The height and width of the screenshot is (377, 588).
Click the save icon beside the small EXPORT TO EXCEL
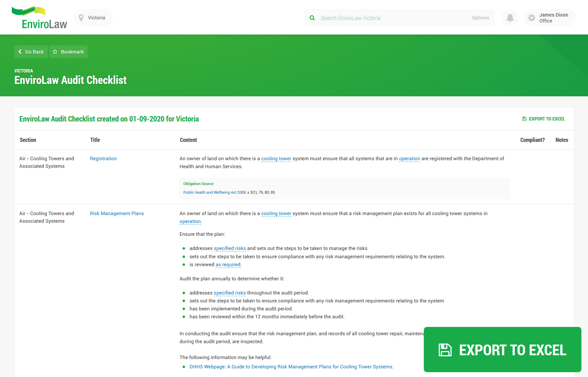coord(524,119)
